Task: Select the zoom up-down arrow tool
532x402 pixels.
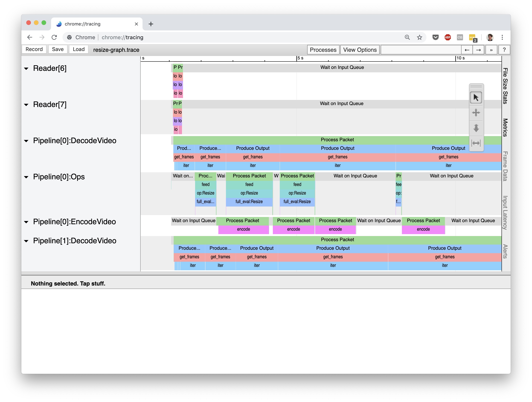Action: (476, 128)
